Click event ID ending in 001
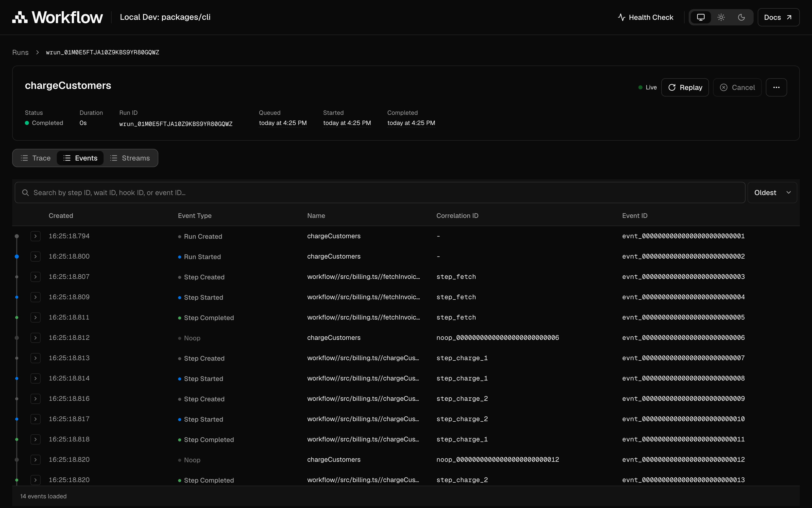Image resolution: width=812 pixels, height=508 pixels. pyautogui.click(x=684, y=236)
